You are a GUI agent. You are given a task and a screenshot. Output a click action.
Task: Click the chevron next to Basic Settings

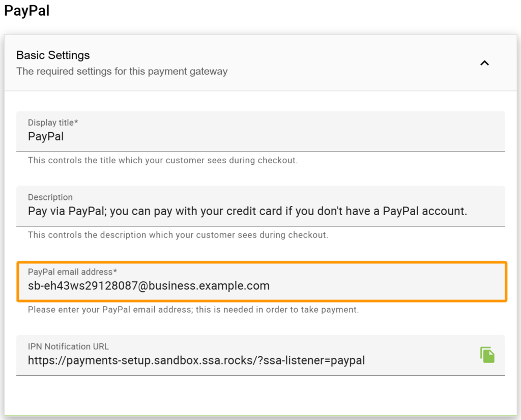click(x=484, y=63)
